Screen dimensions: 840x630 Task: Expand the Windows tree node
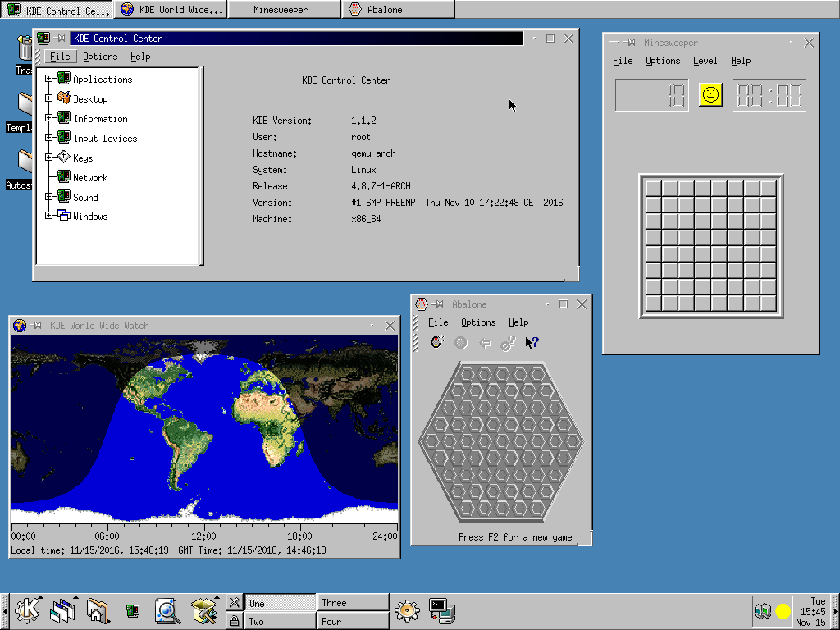pyautogui.click(x=48, y=216)
